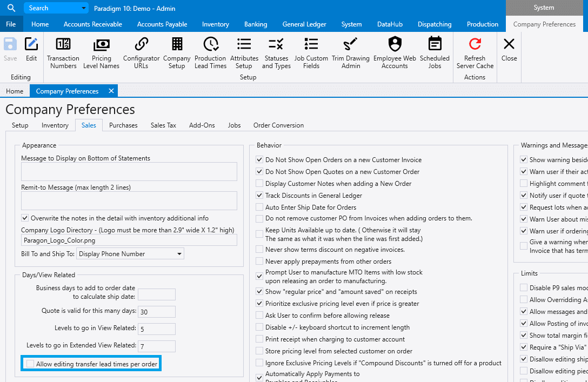Open Statuses and Types
Image resolution: width=588 pixels, height=382 pixels.
[x=276, y=53]
